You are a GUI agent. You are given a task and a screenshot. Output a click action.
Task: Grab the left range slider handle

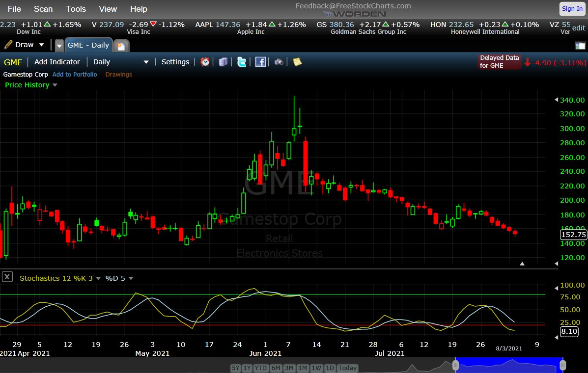pos(456,365)
